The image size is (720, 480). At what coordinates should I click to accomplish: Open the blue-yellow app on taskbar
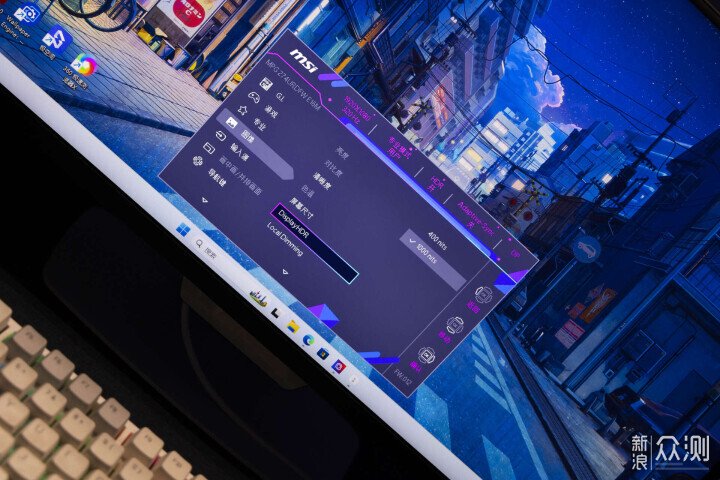tap(323, 354)
